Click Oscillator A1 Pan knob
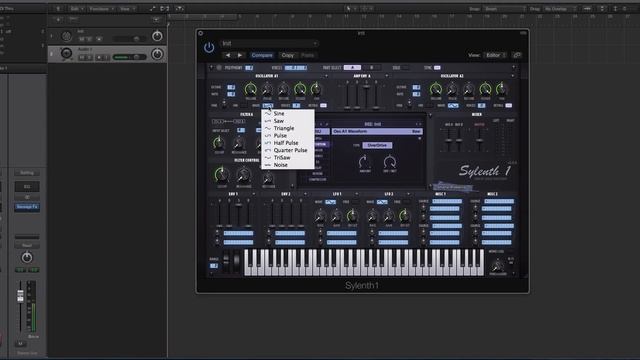The image size is (640, 360). click(316, 89)
